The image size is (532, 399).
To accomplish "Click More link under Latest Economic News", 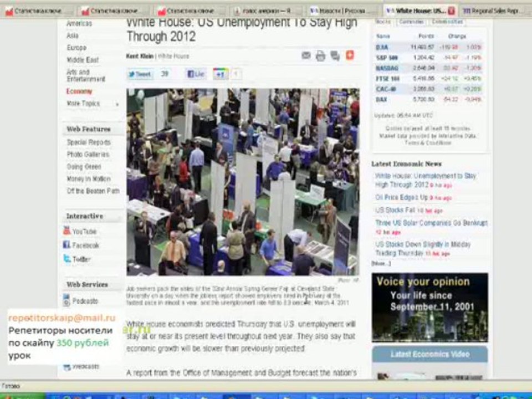I will pyautogui.click(x=381, y=264).
